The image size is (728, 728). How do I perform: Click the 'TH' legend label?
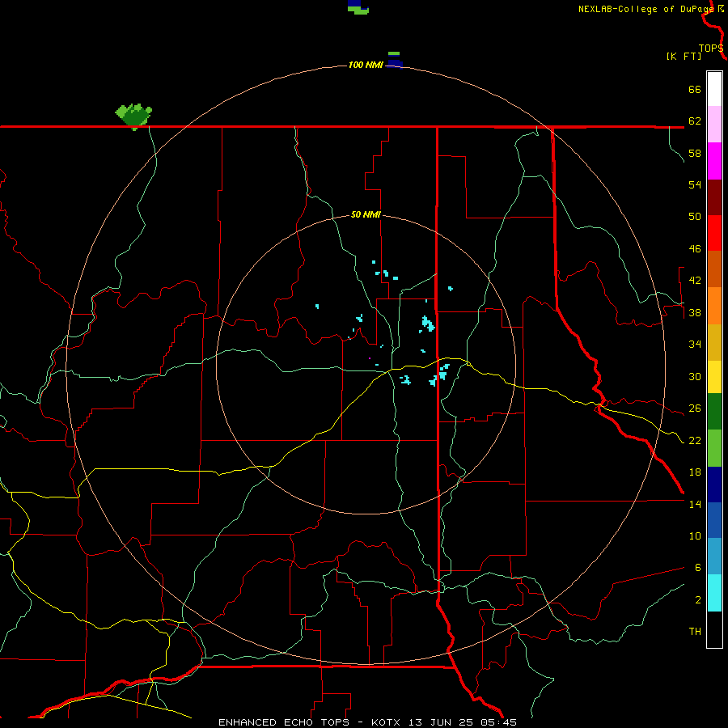point(695,631)
